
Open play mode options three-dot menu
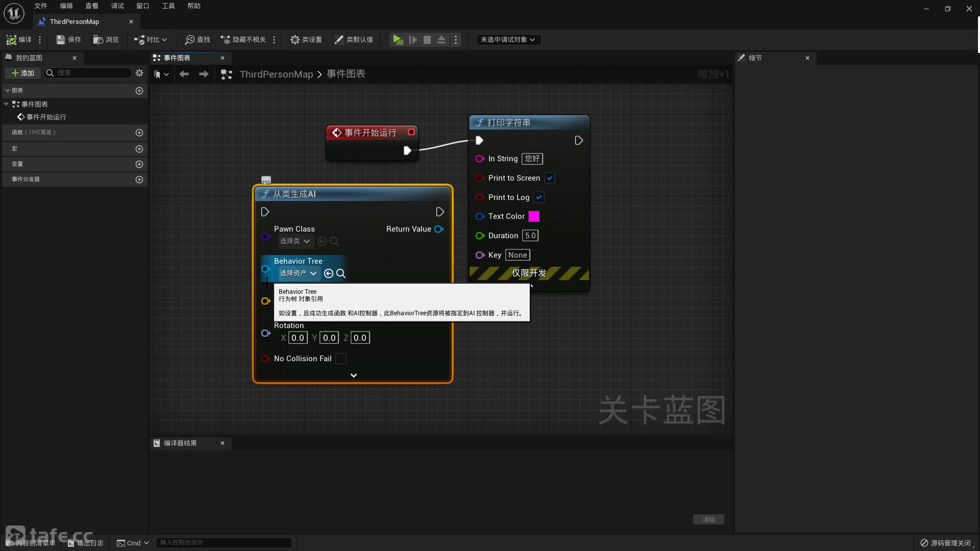coord(456,39)
